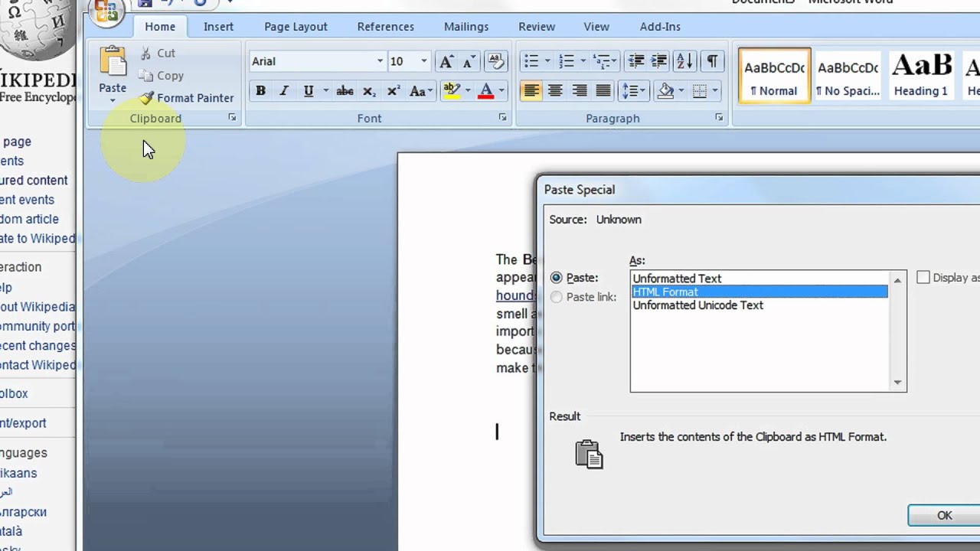This screenshot has height=551, width=980.
Task: Expand the highlight color dropdown arrow
Action: coord(468,91)
